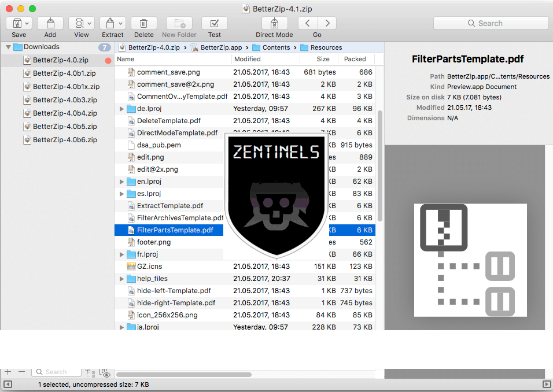
Task: Select BetterZip-4.0b3.zip in sidebar
Action: (65, 100)
